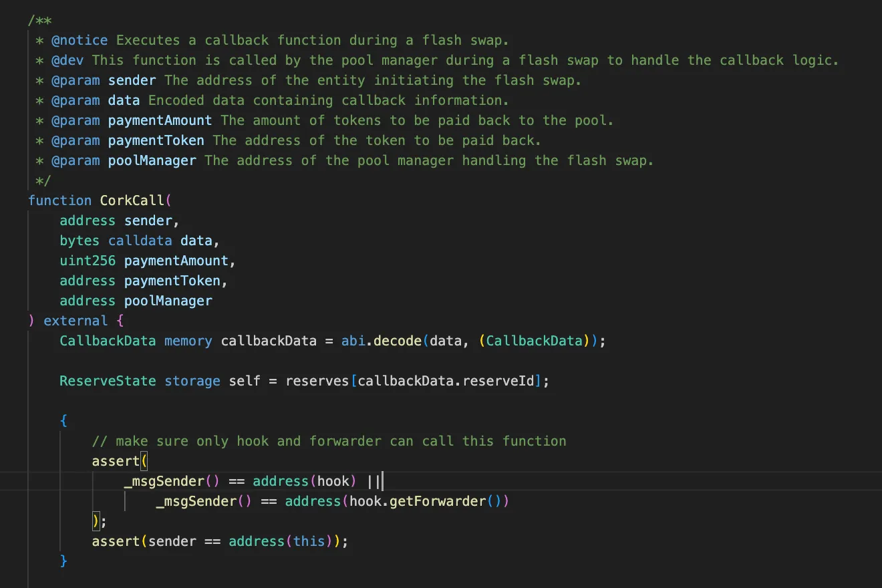This screenshot has width=882, height=588.
Task: Click the uint256 type keyword
Action: point(88,261)
